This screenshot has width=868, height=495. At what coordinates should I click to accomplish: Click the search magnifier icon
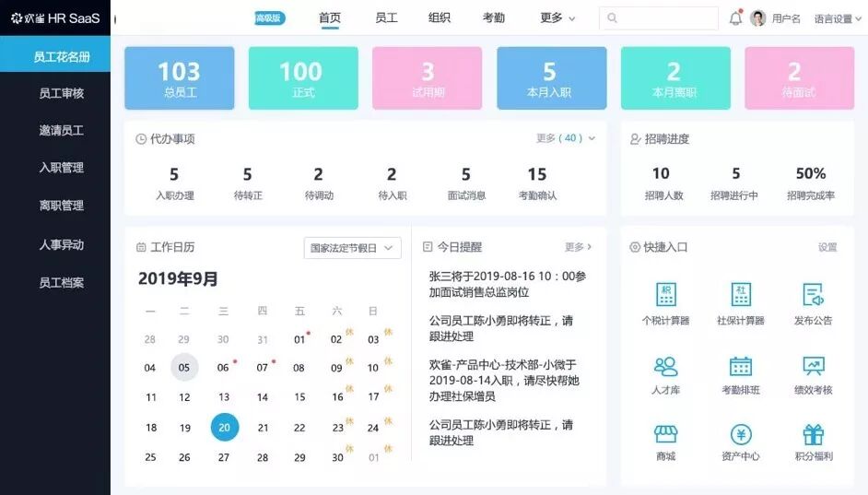coord(612,18)
